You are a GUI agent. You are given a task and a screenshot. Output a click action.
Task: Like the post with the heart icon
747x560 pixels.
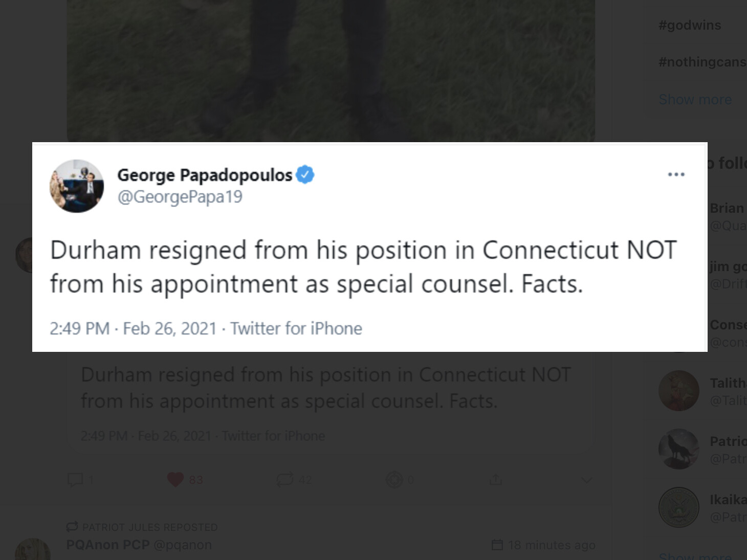[175, 480]
